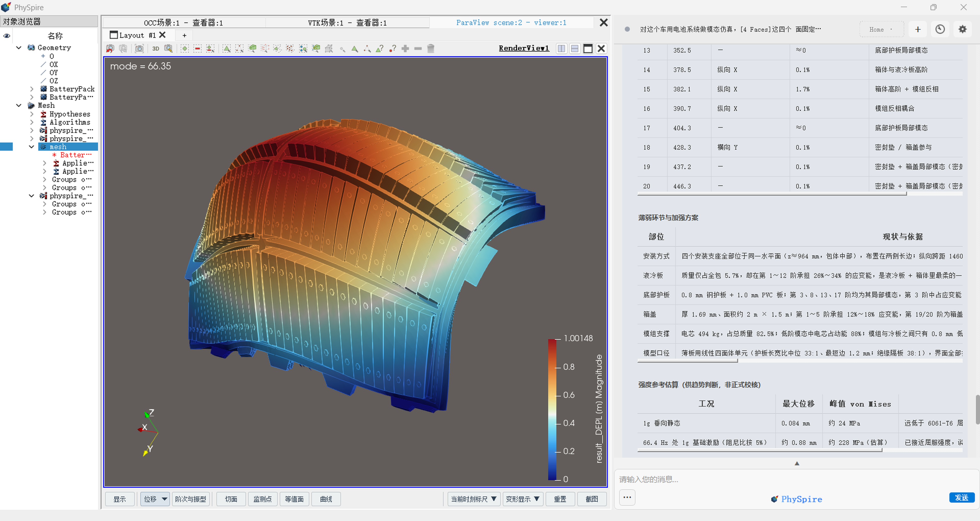The image size is (980, 521).
Task: Select cells on surface triangle tool
Action: (227, 48)
